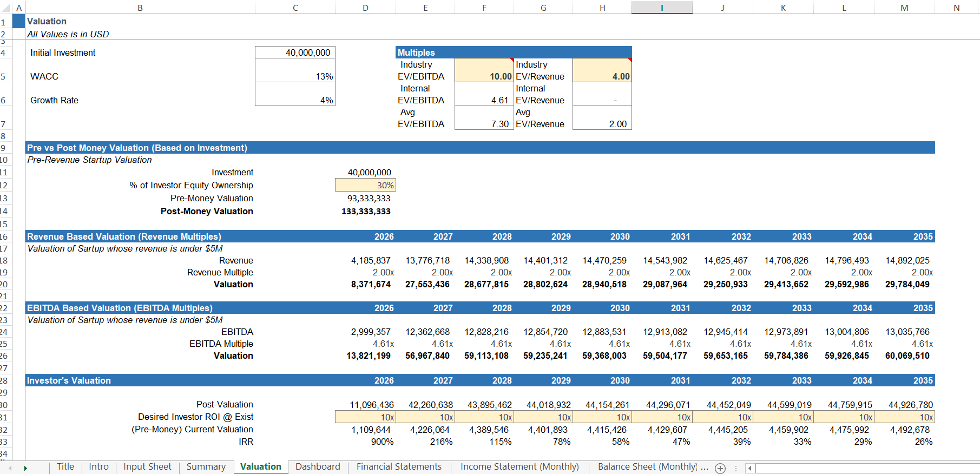The width and height of the screenshot is (980, 474).
Task: Click the previous sheet navigation arrow
Action: coord(10,468)
